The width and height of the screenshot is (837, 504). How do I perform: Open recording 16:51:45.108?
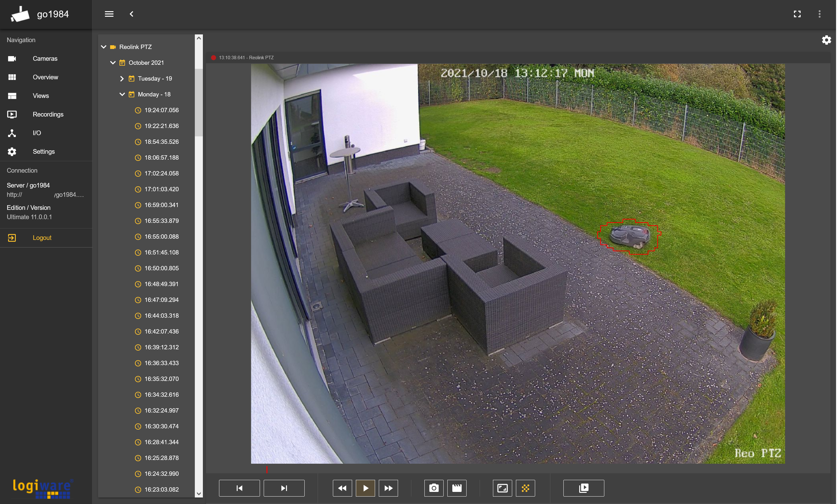pyautogui.click(x=161, y=252)
